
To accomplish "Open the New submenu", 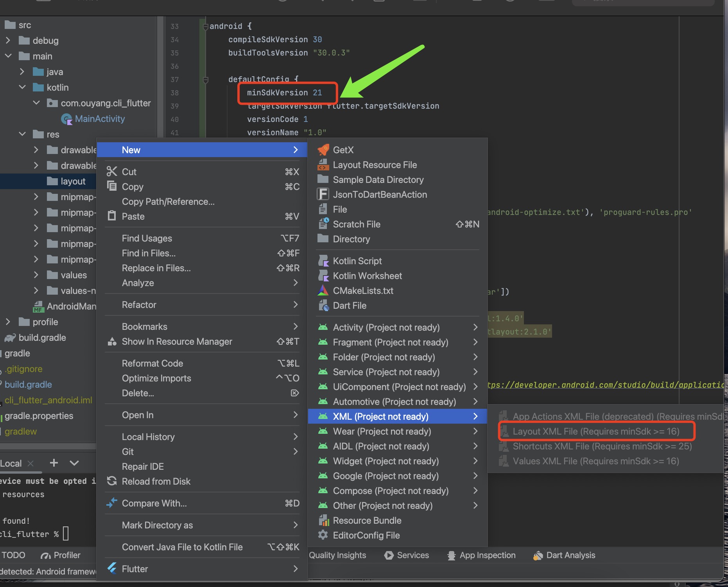I will pyautogui.click(x=202, y=150).
